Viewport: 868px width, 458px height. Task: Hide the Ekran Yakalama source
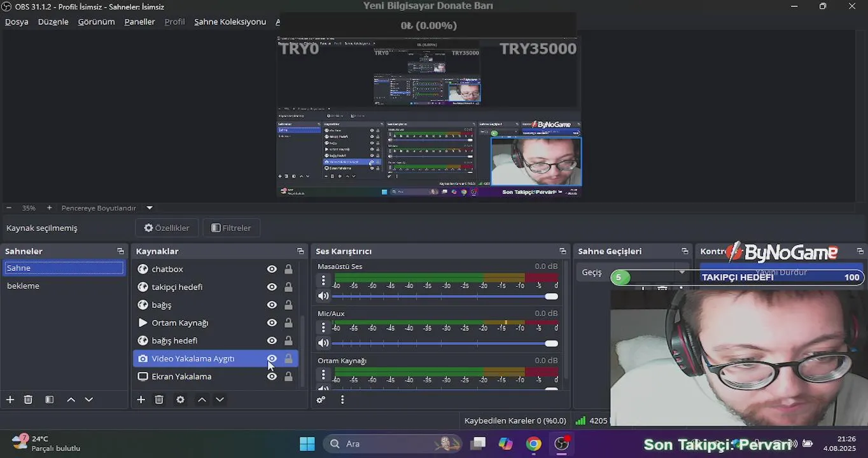click(272, 376)
